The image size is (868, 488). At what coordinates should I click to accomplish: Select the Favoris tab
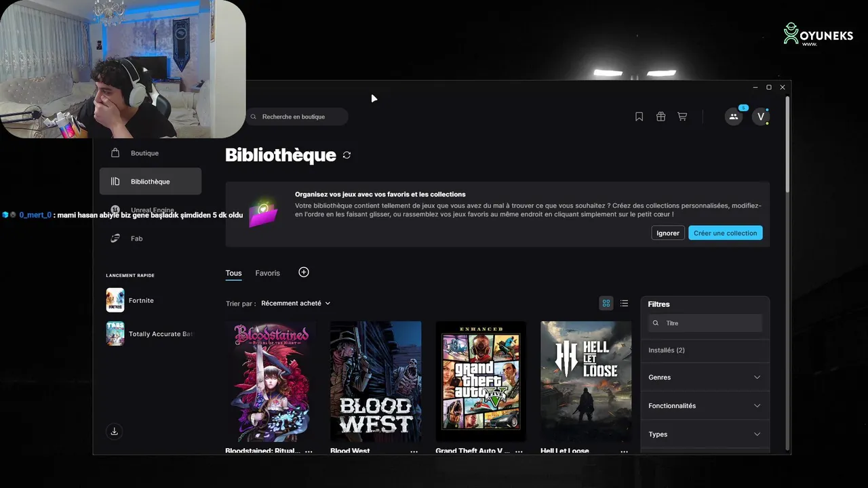point(267,273)
